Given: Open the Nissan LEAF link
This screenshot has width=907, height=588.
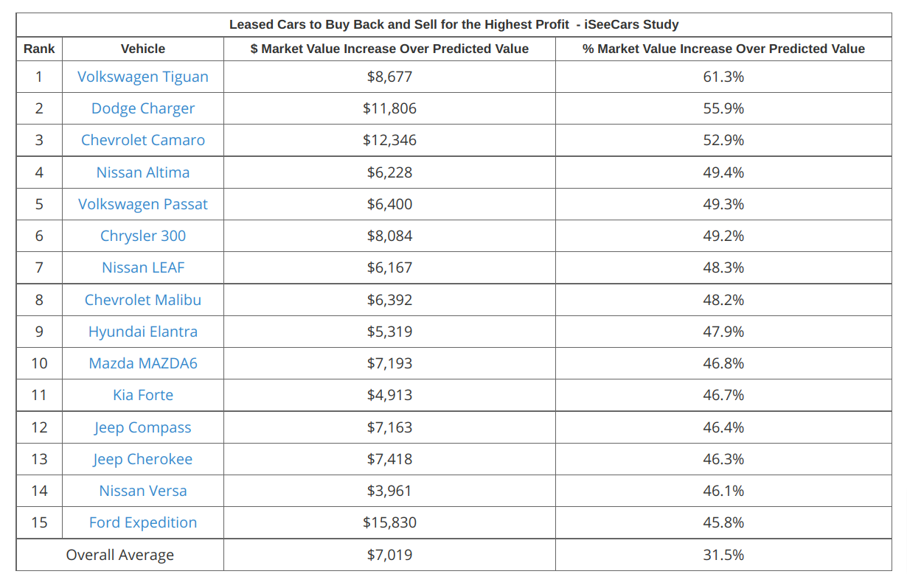Looking at the screenshot, I should click(143, 267).
